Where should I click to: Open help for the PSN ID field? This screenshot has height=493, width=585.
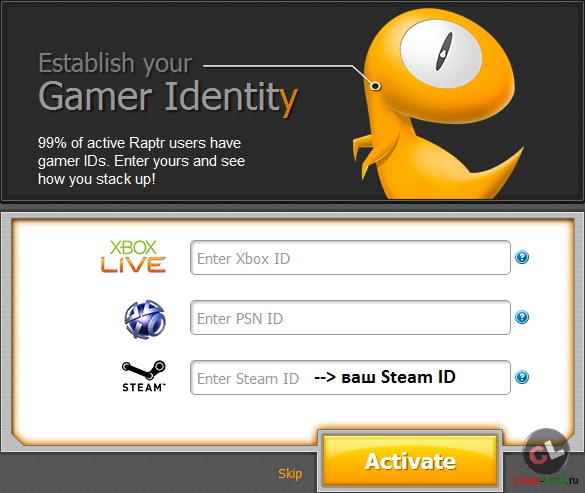pos(522,317)
